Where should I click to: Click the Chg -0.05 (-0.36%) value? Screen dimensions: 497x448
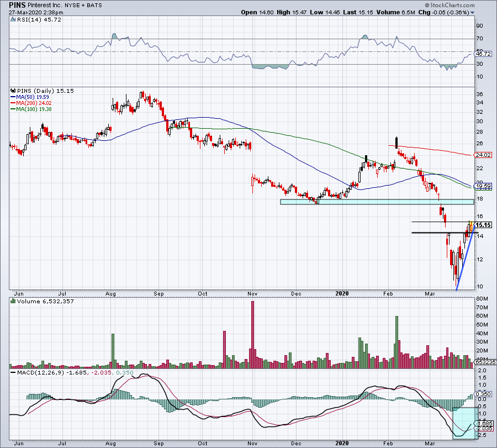[444, 12]
